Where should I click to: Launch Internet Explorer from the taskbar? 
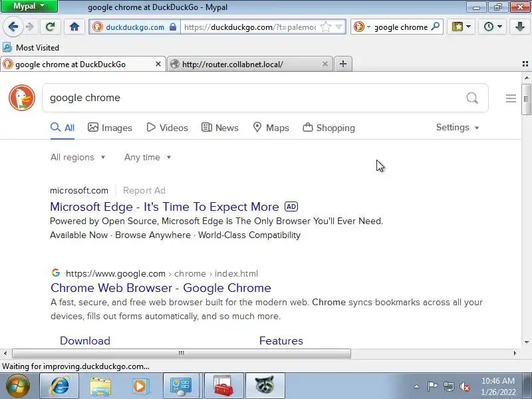pos(59,386)
